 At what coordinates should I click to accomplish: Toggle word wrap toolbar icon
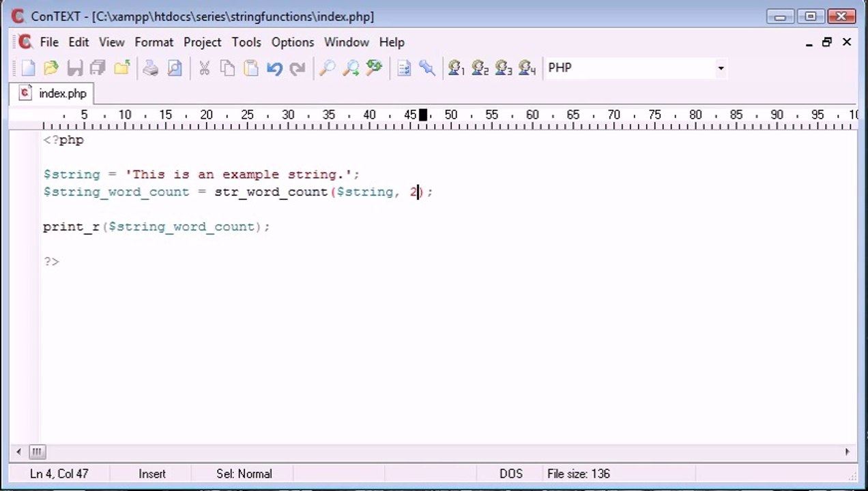point(404,68)
